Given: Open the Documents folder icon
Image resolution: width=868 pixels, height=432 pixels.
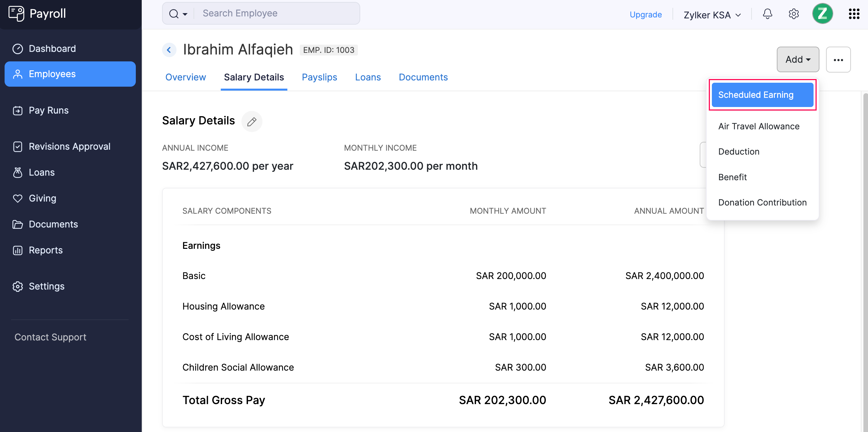Looking at the screenshot, I should [17, 224].
